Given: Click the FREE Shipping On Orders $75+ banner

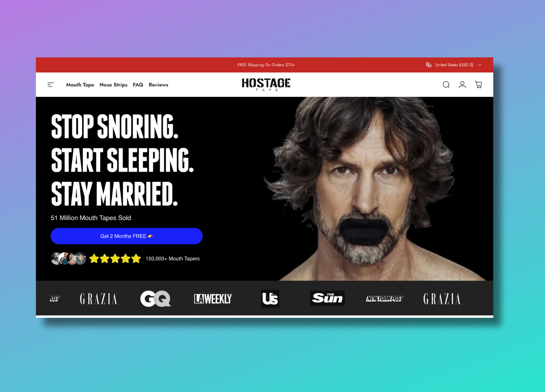Looking at the screenshot, I should 266,65.
